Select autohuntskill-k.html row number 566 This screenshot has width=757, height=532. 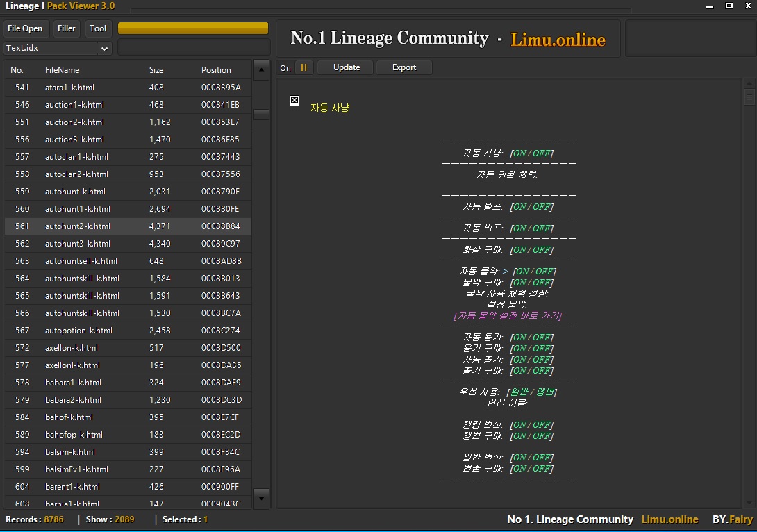point(128,313)
